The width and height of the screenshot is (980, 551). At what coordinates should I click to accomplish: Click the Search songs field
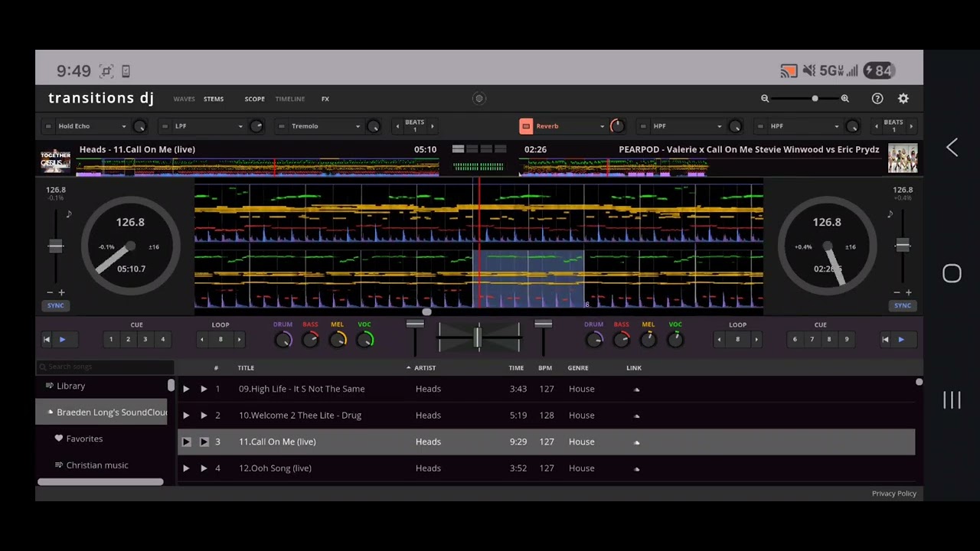[105, 367]
